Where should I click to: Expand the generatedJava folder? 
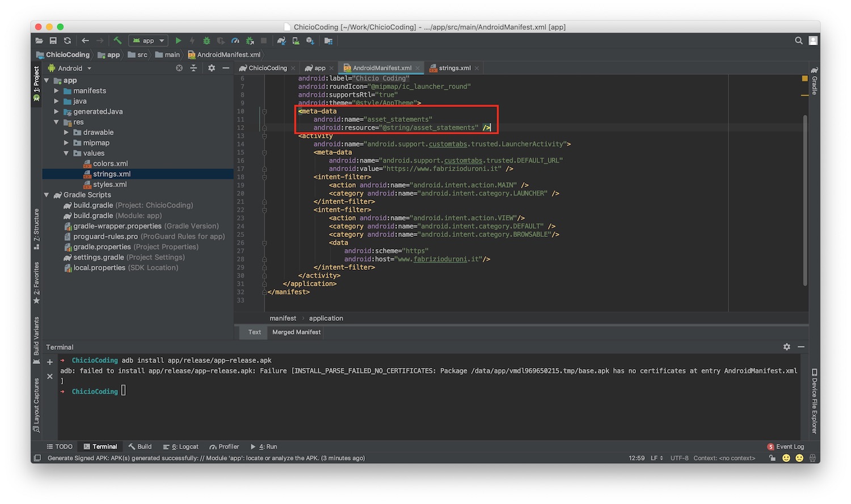point(56,112)
